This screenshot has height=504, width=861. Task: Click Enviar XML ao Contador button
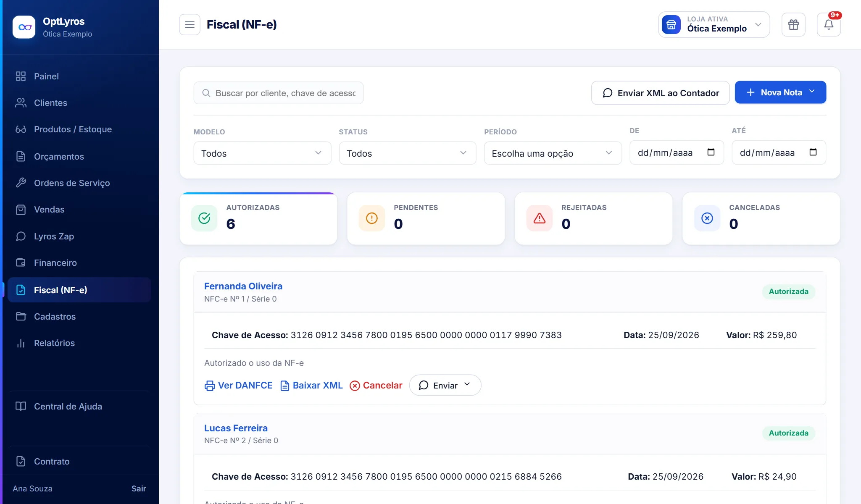coord(660,93)
